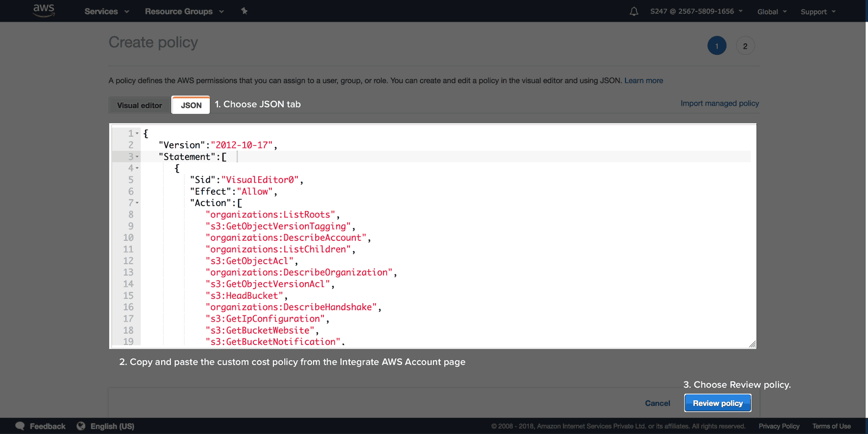
Task: Open the Terms of Use link
Action: point(831,426)
